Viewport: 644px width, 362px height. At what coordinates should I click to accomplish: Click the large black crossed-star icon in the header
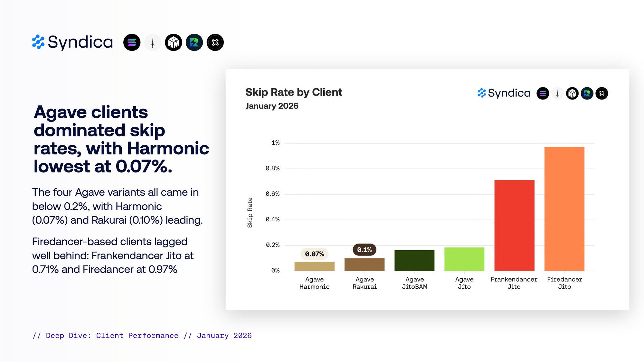pos(215,42)
